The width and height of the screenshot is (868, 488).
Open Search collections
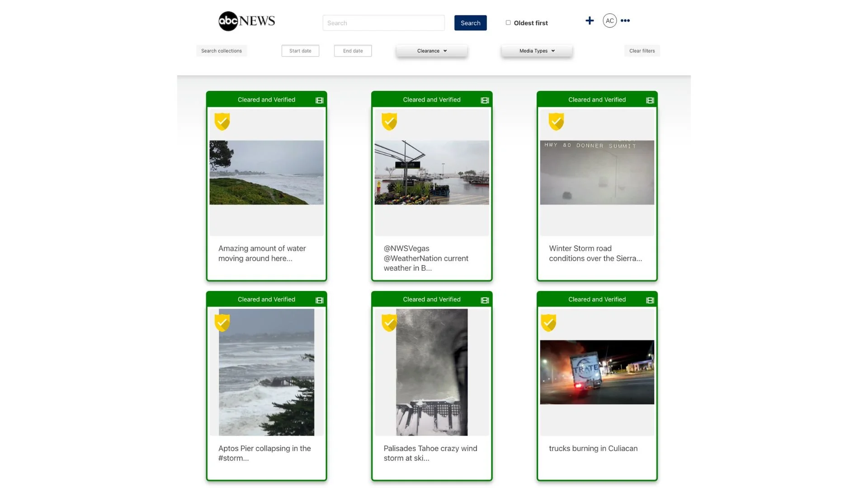[222, 51]
